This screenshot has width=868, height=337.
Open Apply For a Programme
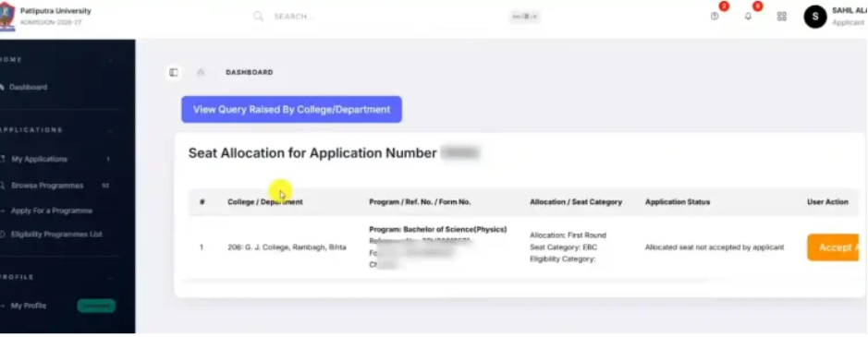pos(52,211)
